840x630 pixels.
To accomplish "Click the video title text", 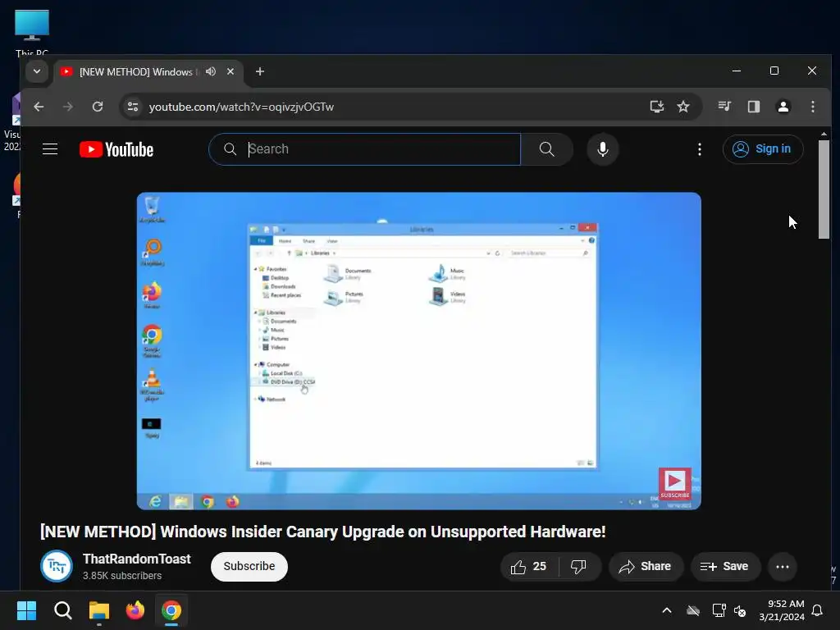I will (322, 532).
